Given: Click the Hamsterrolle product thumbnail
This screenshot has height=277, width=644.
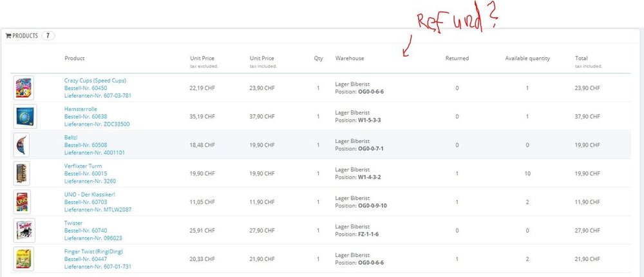Looking at the screenshot, I should (x=24, y=116).
